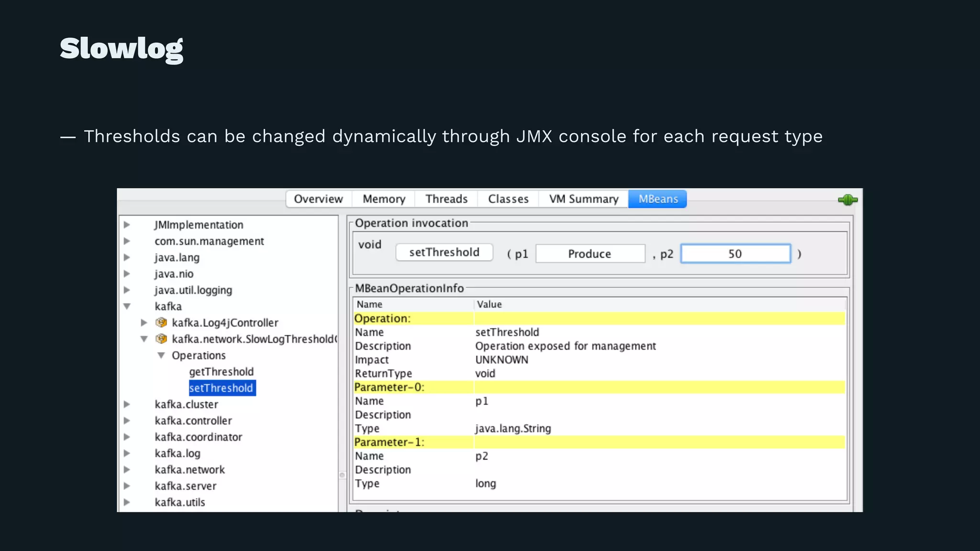Expand the kafka.log node
The width and height of the screenshot is (980, 551).
pyautogui.click(x=127, y=453)
